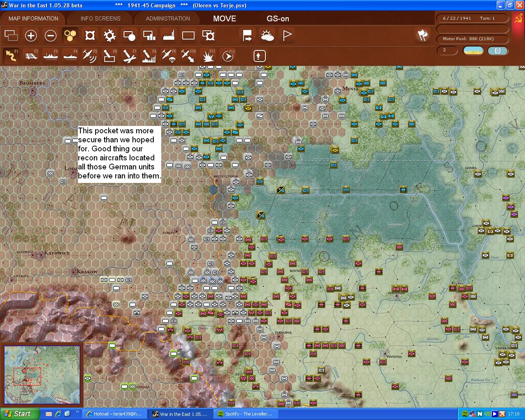Select the F6 bomb unit mode

click(110, 56)
